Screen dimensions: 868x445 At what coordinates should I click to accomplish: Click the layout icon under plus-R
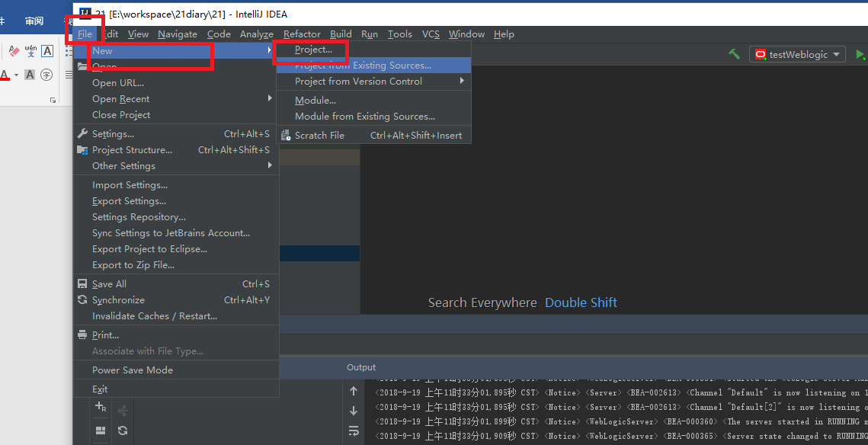[101, 430]
